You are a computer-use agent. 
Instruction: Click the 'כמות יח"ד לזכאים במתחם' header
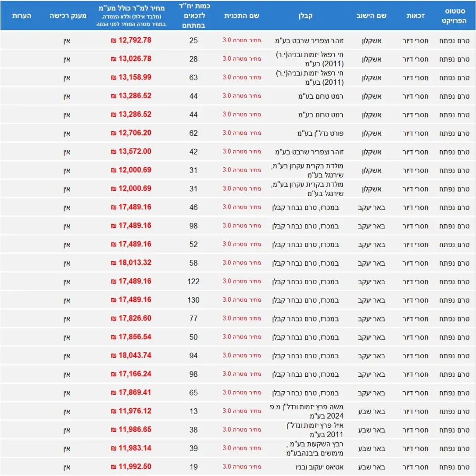point(193,16)
